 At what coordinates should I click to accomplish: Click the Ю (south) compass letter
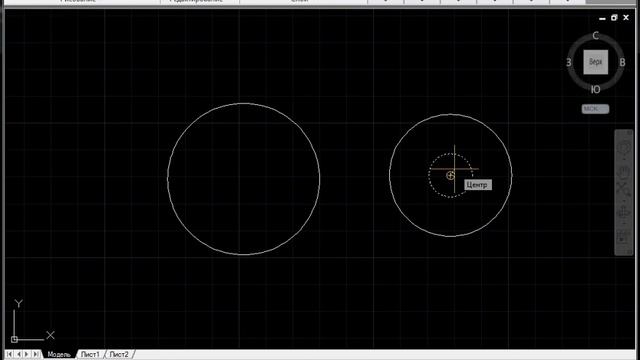click(596, 90)
